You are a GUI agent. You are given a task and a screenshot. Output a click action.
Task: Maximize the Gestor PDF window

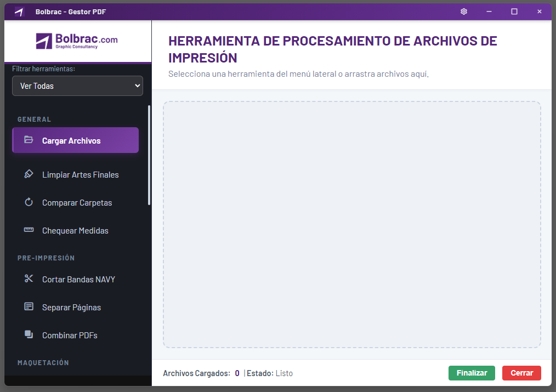tap(514, 12)
